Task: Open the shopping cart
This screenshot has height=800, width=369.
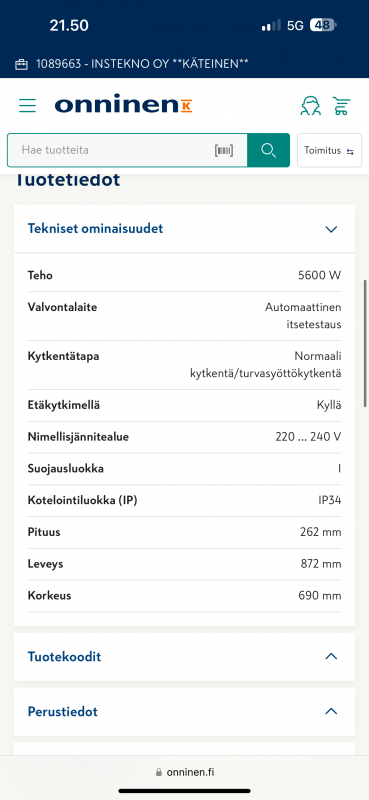Action: 340,106
